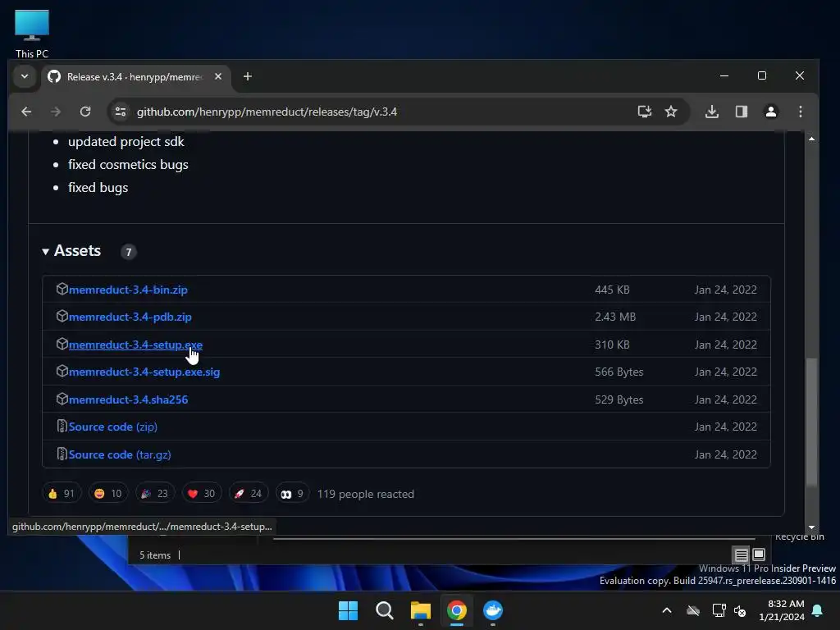Click the '529 Bytes' size value
The width and height of the screenshot is (840, 630).
pos(619,399)
